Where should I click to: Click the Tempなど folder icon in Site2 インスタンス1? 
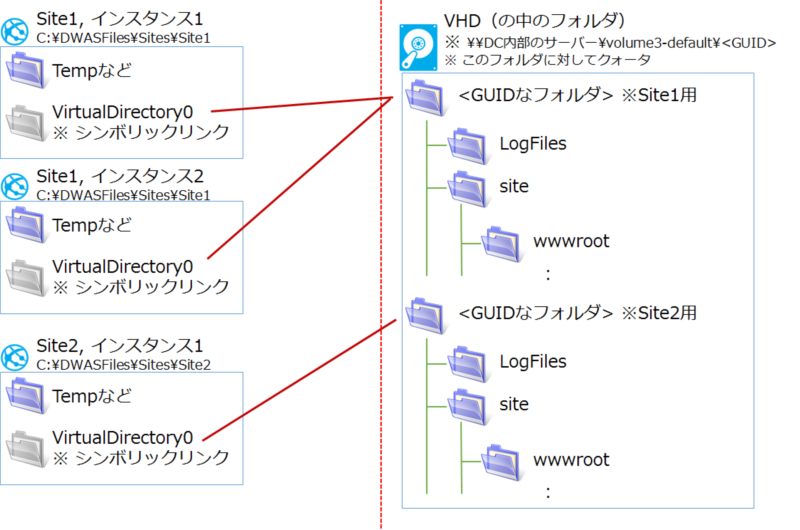[x=26, y=395]
